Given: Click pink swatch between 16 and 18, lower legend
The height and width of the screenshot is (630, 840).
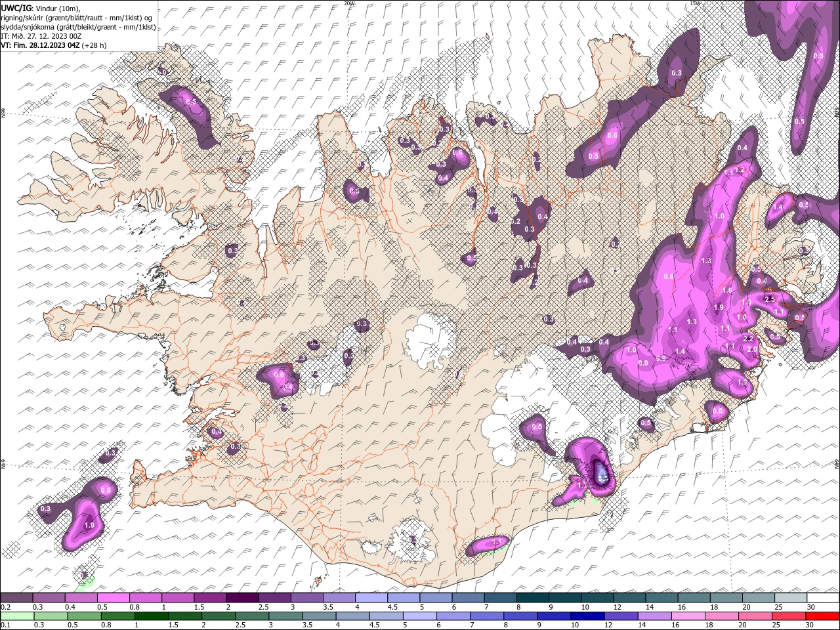Looking at the screenshot, I should tap(687, 616).
